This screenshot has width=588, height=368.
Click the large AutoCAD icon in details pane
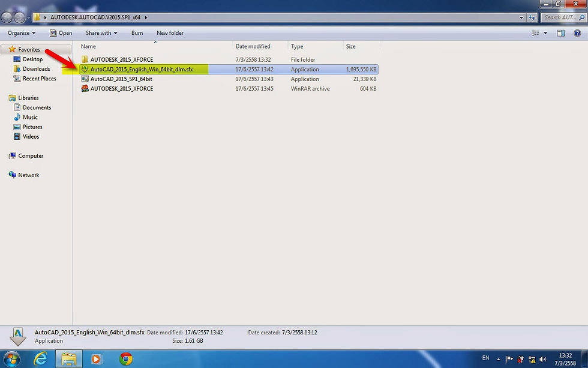(x=18, y=336)
